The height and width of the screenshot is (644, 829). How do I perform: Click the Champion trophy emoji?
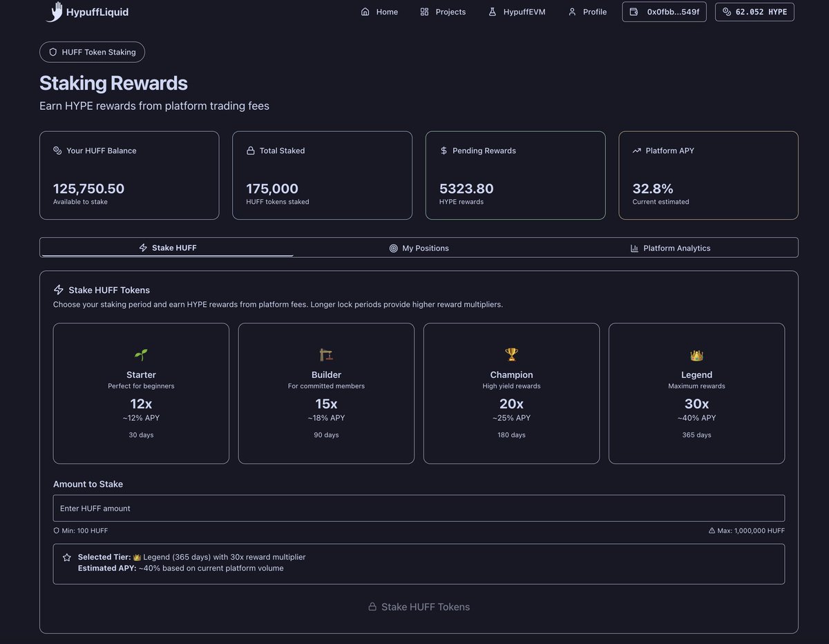pos(511,354)
